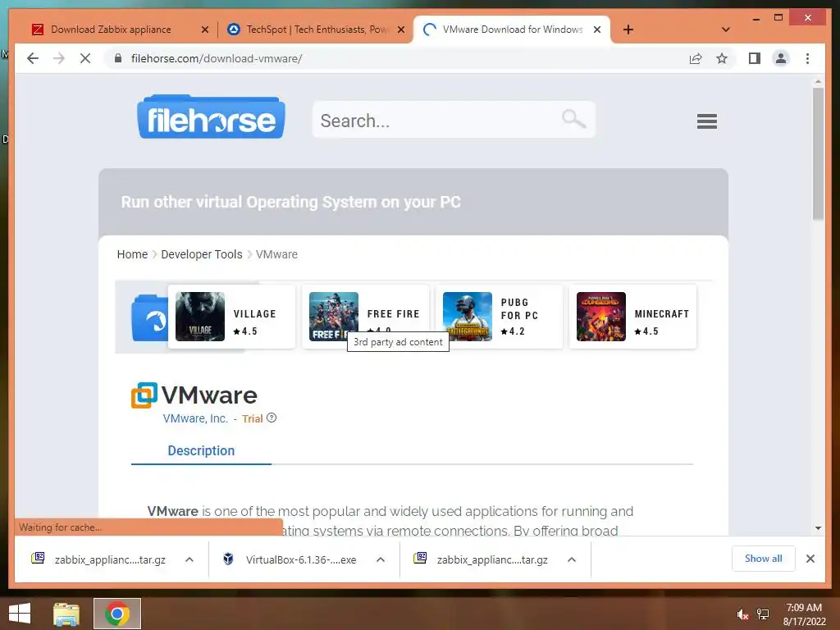This screenshot has width=840, height=630.
Task: Open File Explorer from the taskbar
Action: (66, 614)
